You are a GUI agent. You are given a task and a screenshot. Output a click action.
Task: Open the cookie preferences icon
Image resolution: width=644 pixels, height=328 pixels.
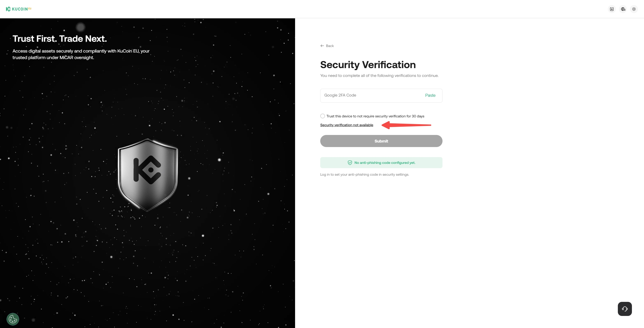pos(13,319)
